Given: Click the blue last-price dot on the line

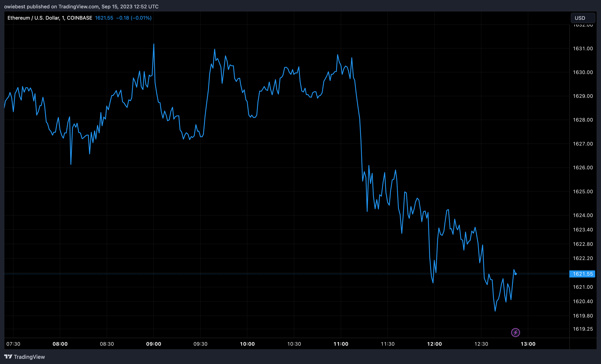Looking at the screenshot, I should [x=515, y=274].
